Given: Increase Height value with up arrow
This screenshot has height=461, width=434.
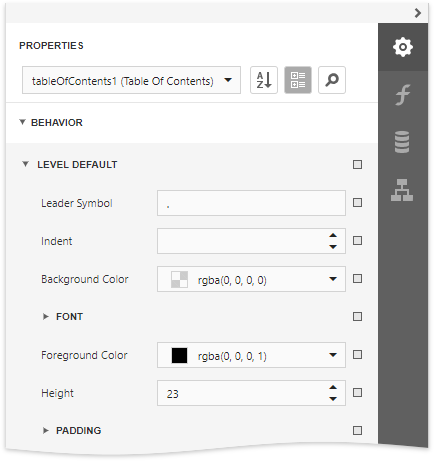Looking at the screenshot, I should (333, 387).
